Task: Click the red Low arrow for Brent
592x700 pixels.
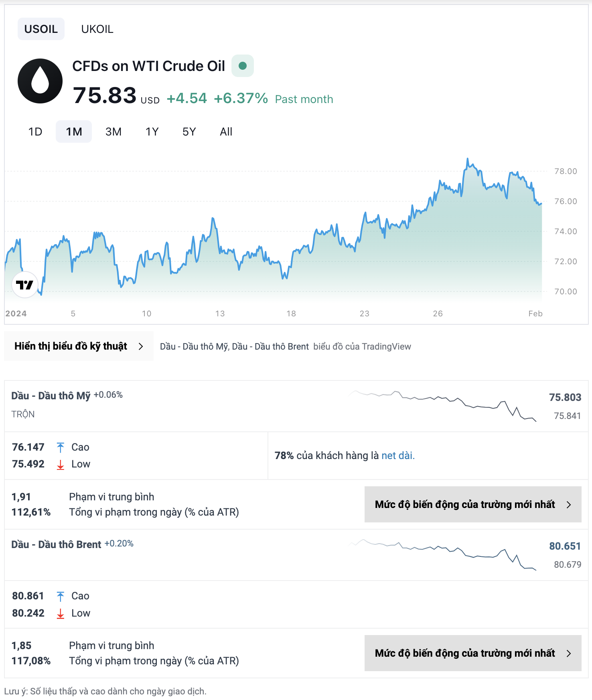Action: click(x=61, y=613)
